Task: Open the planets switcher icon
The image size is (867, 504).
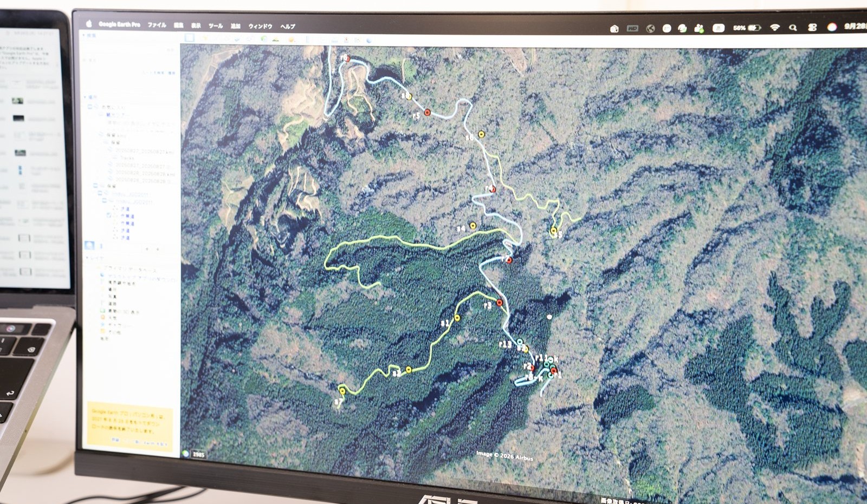Action: (291, 40)
